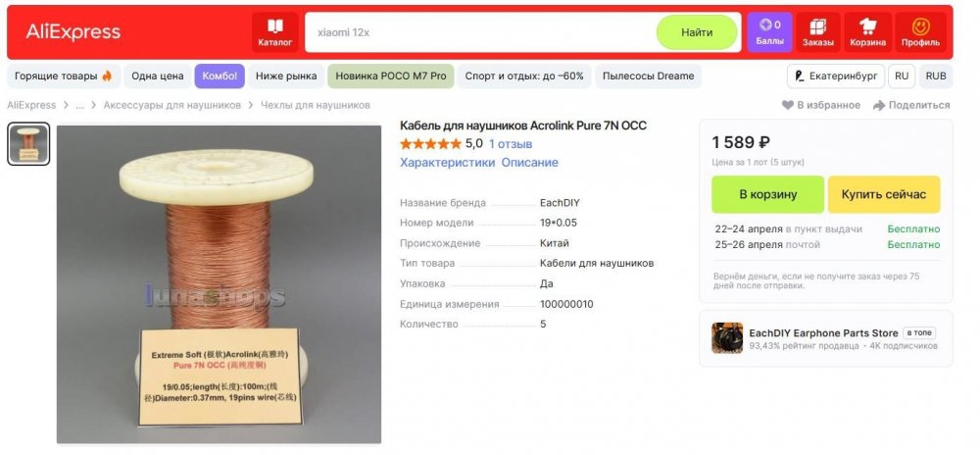980x455 pixels.
Task: Open the Комбо! tab
Action: [x=220, y=76]
